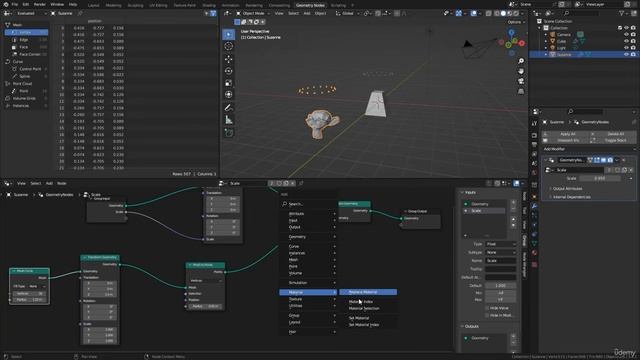Image resolution: width=640 pixels, height=360 pixels.
Task: Select the Annotate pencil tool
Action: click(229, 108)
